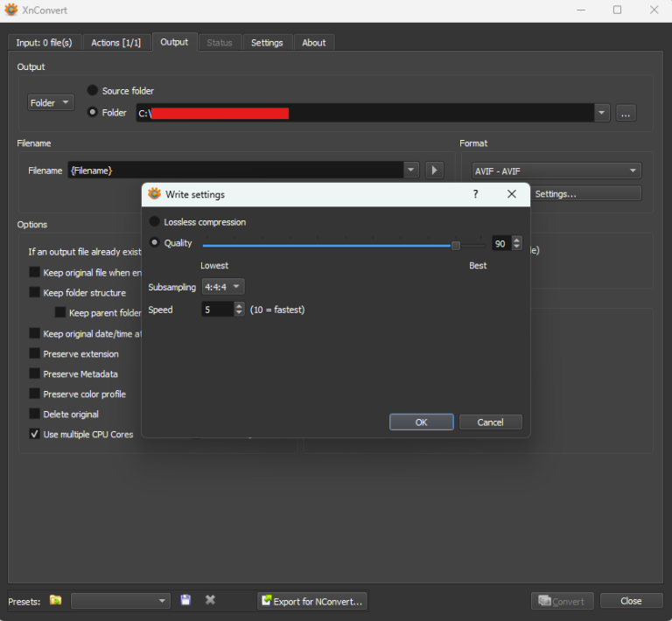Close the Write settings dialog
Screen dimensions: 672x621
point(512,194)
